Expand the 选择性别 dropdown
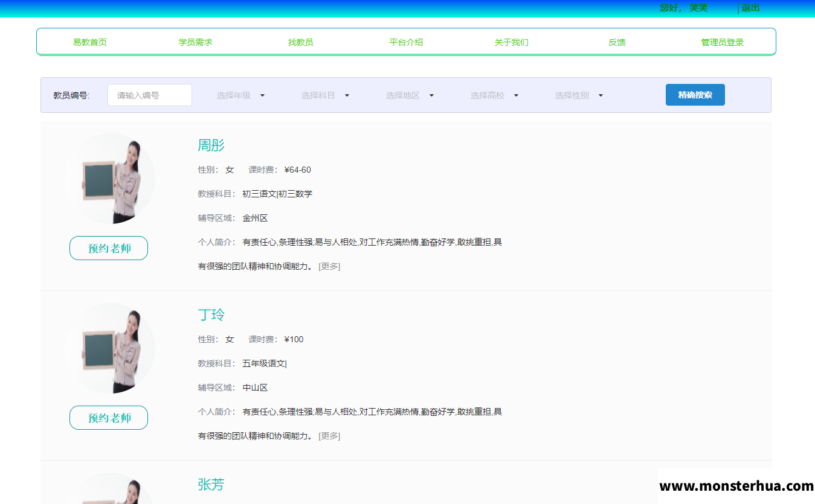This screenshot has width=815, height=504. [x=579, y=95]
